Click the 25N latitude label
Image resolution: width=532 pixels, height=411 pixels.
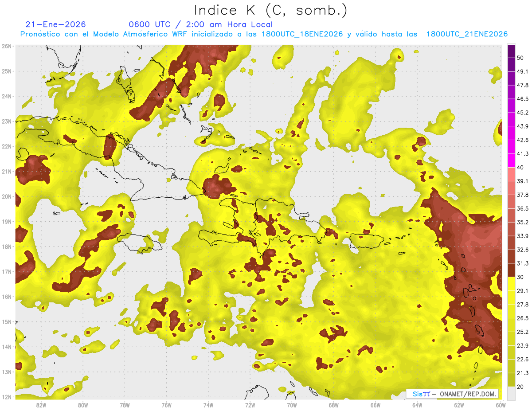[x=6, y=71]
